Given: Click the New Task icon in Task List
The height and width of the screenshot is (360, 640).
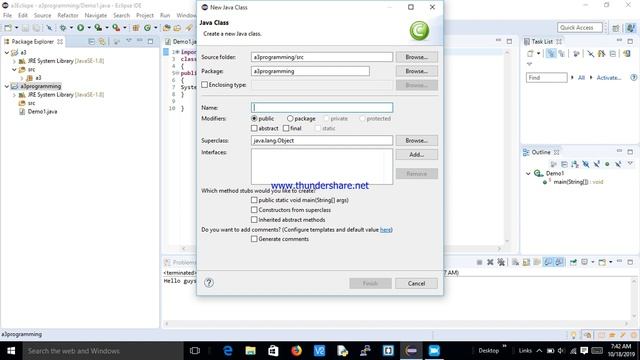Looking at the screenshot, I should 530,53.
